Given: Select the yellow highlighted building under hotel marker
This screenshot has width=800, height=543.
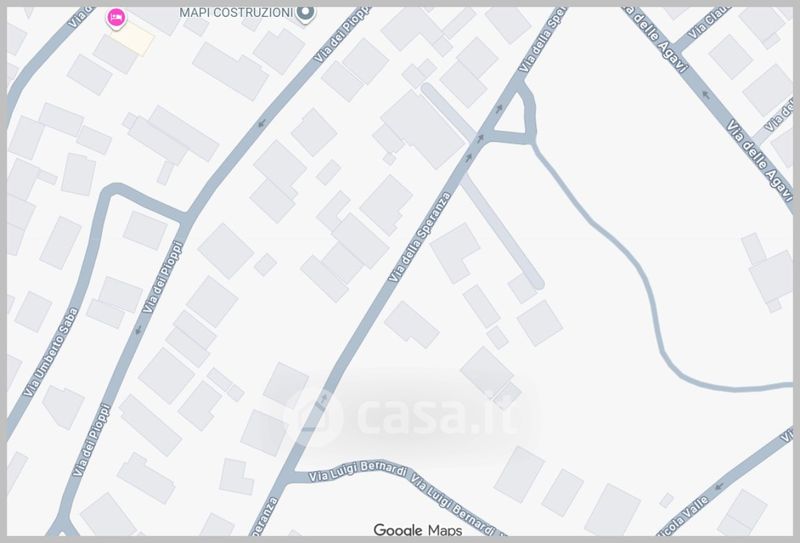Looking at the screenshot, I should [132, 38].
